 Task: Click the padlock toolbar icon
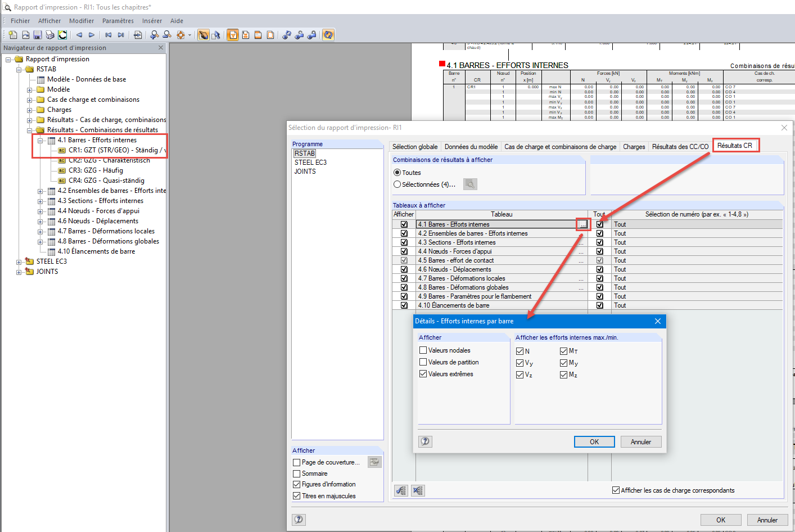(311, 35)
